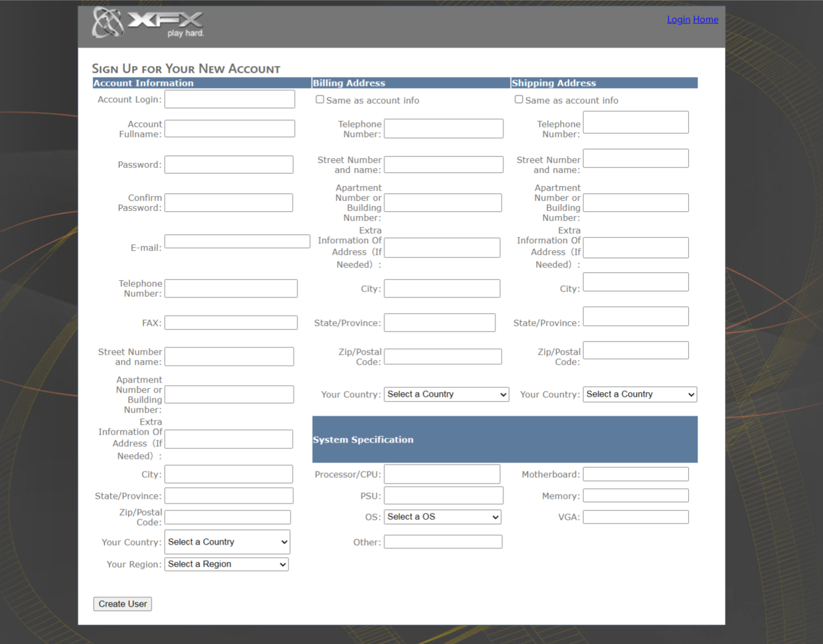Viewport: 823px width, 644px height.
Task: Check Billing 'Same as account info' box
Action: 320,100
